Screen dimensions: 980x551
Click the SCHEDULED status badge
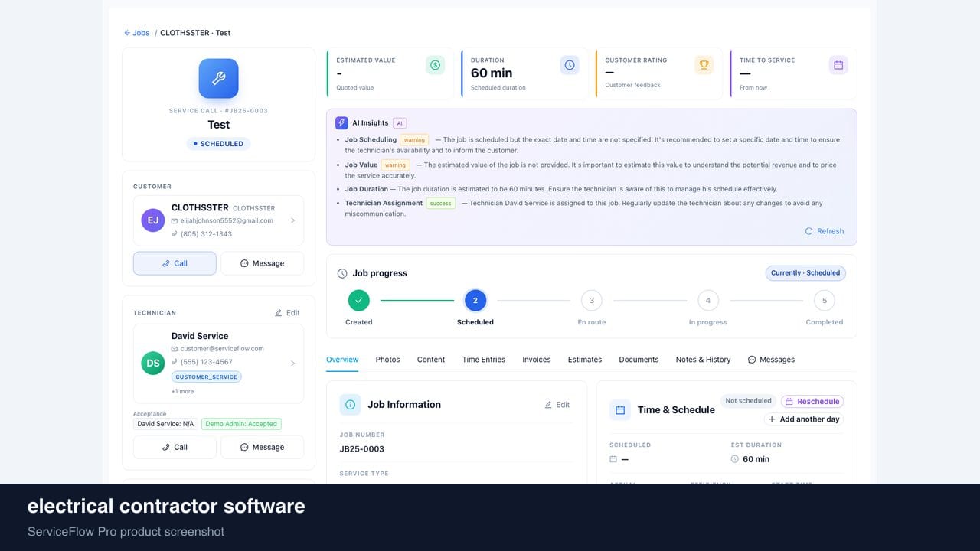[218, 144]
